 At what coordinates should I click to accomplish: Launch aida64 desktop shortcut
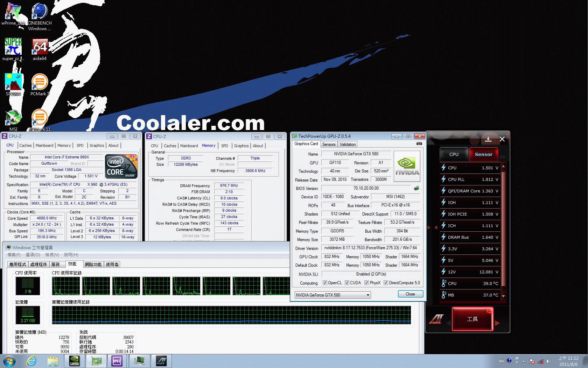[x=40, y=49]
